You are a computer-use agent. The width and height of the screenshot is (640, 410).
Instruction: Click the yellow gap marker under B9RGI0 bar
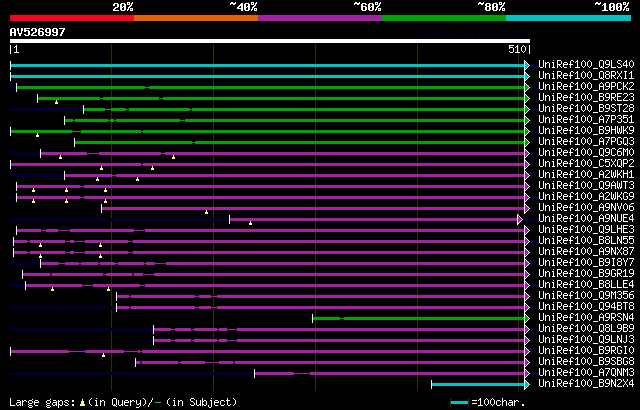(x=103, y=355)
